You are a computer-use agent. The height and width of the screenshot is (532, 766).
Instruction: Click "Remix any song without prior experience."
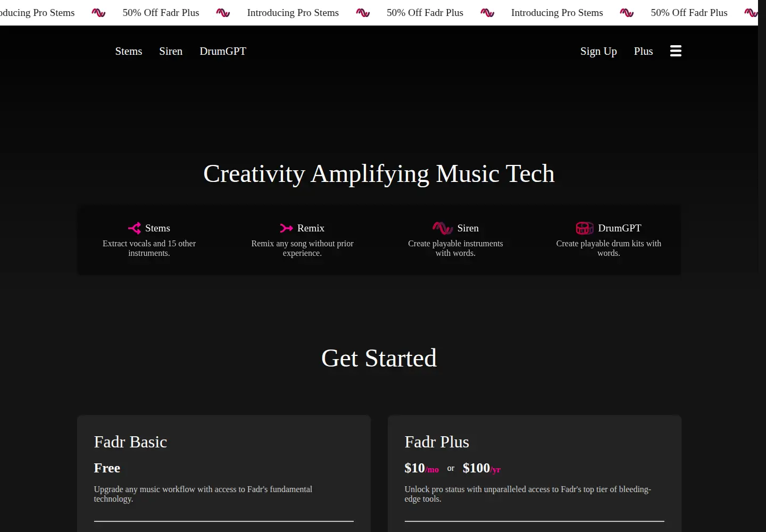click(x=302, y=248)
